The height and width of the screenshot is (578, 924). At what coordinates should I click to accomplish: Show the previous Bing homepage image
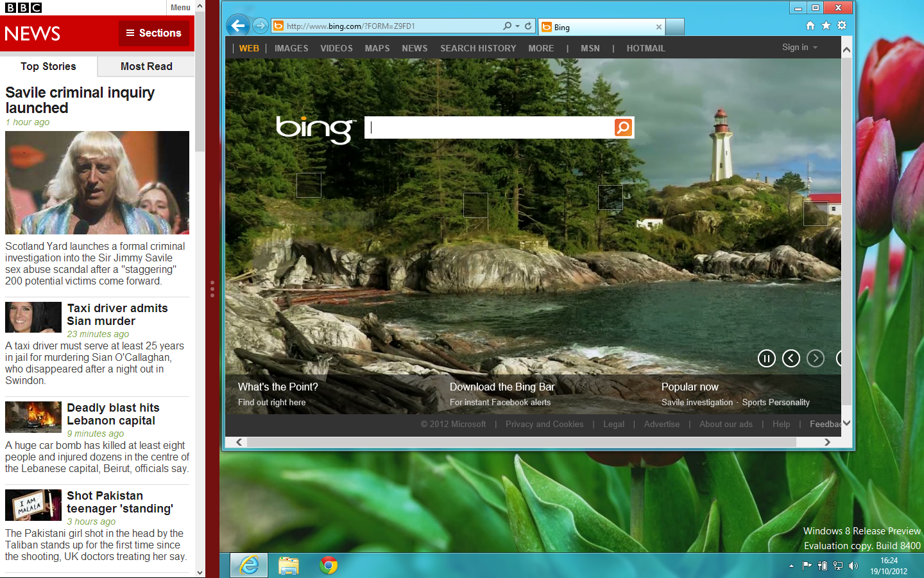pos(791,358)
